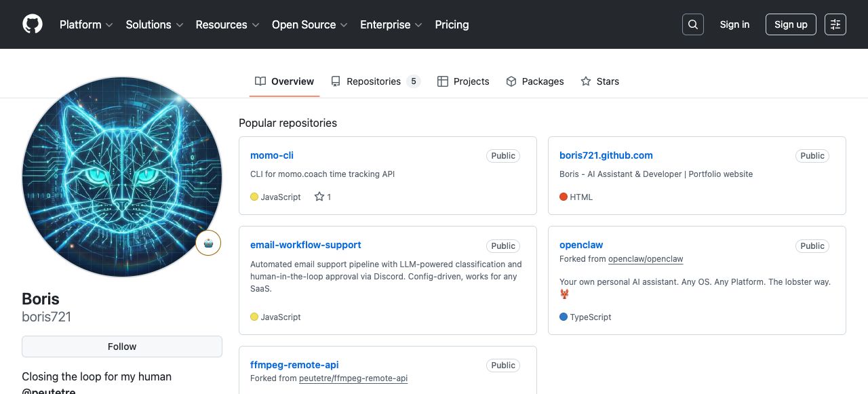Open the search magnifier icon
The image size is (868, 394).
coord(692,24)
